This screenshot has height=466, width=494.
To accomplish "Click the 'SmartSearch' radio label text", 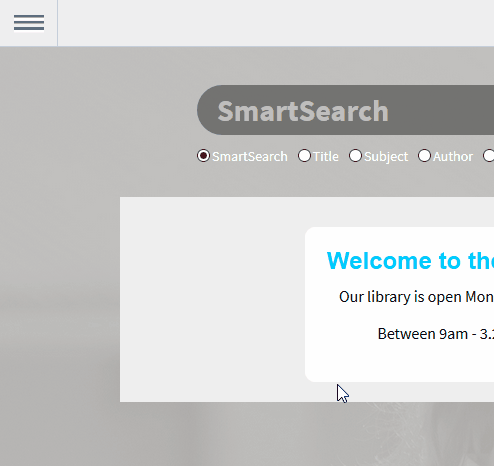I will (250, 156).
